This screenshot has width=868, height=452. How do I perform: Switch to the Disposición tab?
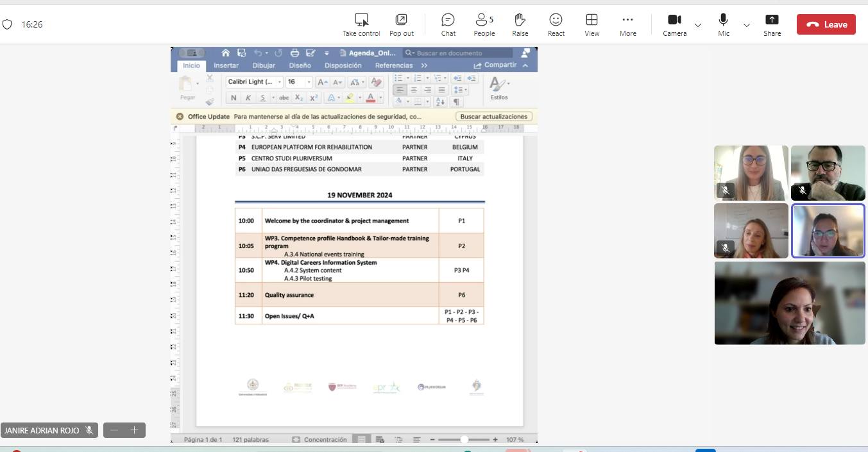(x=343, y=65)
